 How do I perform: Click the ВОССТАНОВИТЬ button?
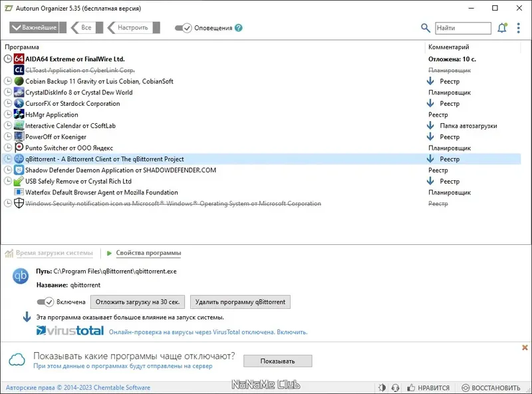point(491,387)
